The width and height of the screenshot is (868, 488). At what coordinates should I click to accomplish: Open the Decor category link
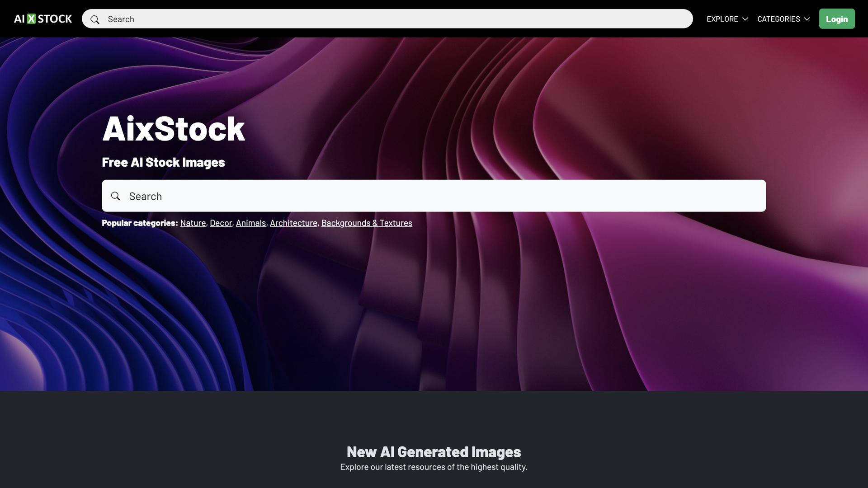[x=221, y=223]
